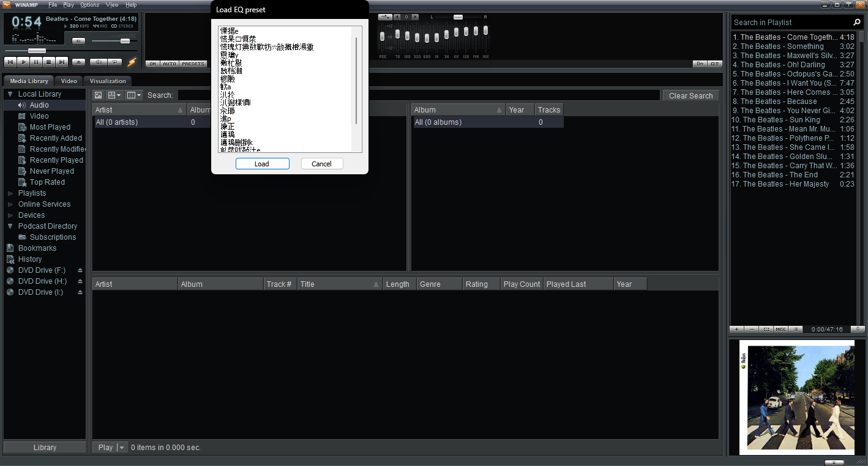Remove items with the playlist minus button
The image size is (868, 466).
[752, 329]
